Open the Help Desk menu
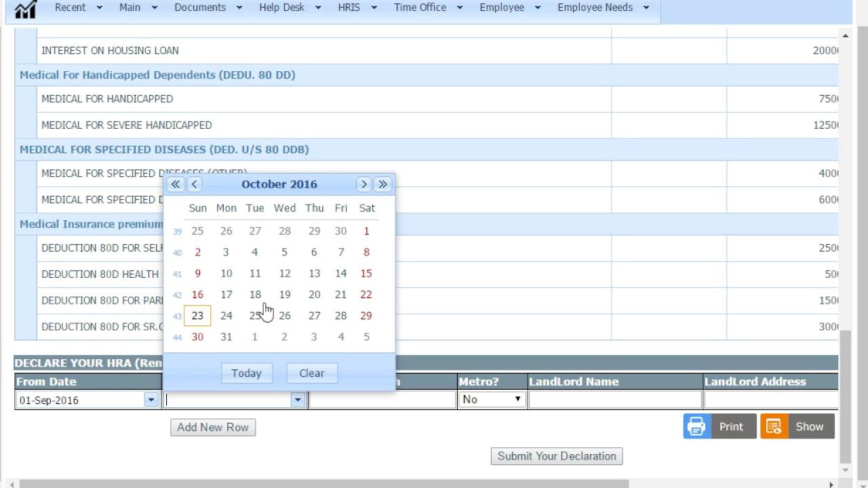The image size is (868, 488). pos(290,7)
